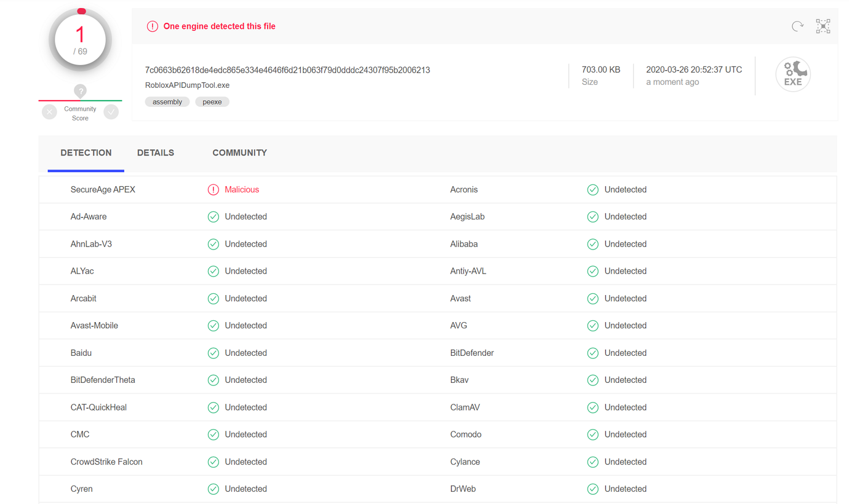Click the reanalyze file icon
This screenshot has height=504, width=849.
coord(798,26)
